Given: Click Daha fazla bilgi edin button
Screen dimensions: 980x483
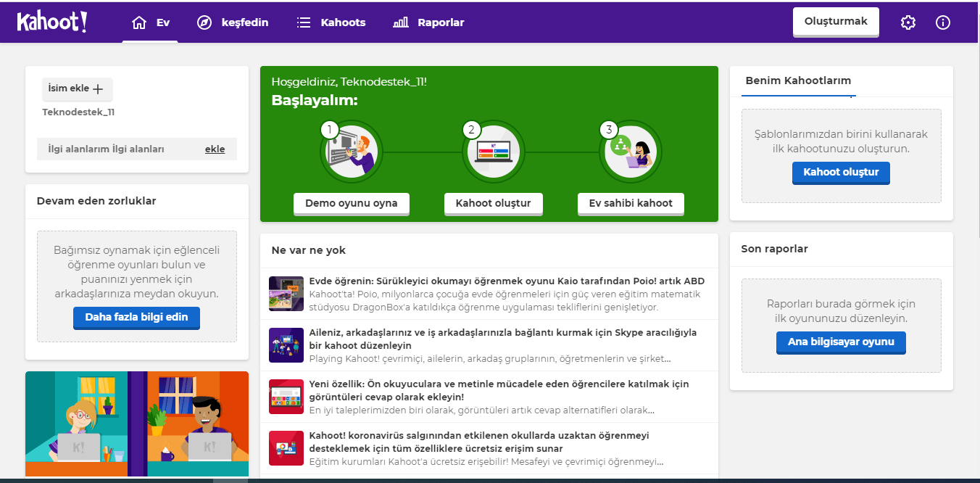Looking at the screenshot, I should click(x=136, y=317).
